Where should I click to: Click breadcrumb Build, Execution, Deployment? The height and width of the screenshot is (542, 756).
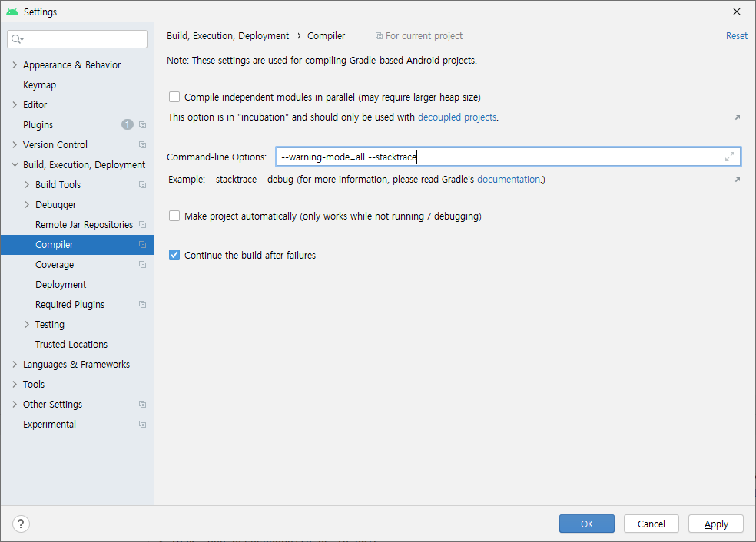point(227,36)
